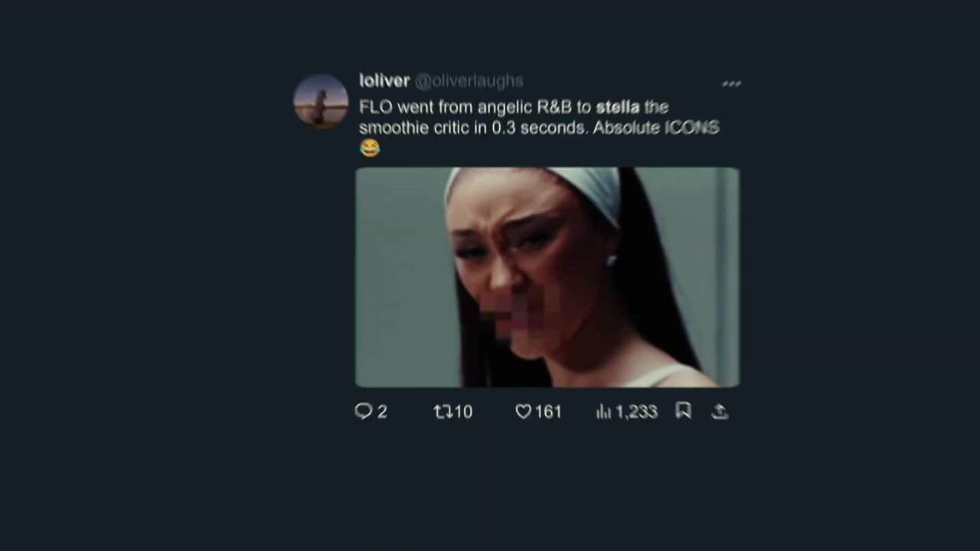Click the reply speech bubble icon
Screen dimensions: 980x551
coord(363,412)
